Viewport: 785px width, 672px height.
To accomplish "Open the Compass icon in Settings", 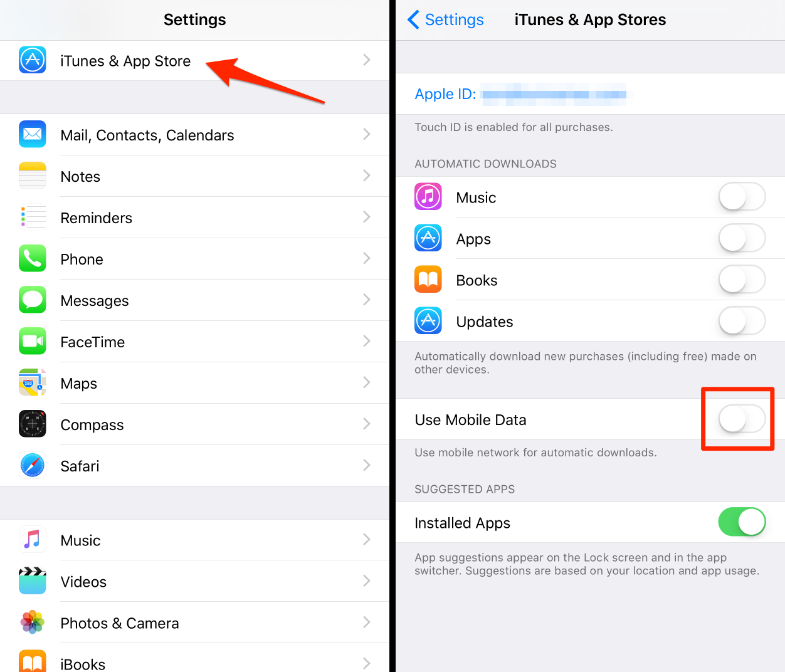I will tap(33, 424).
